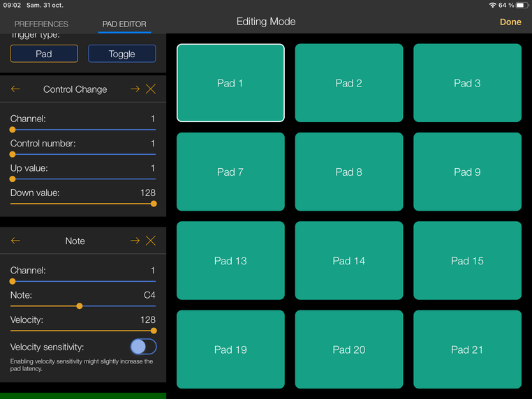Click right arrow in Control Change header

(135, 89)
